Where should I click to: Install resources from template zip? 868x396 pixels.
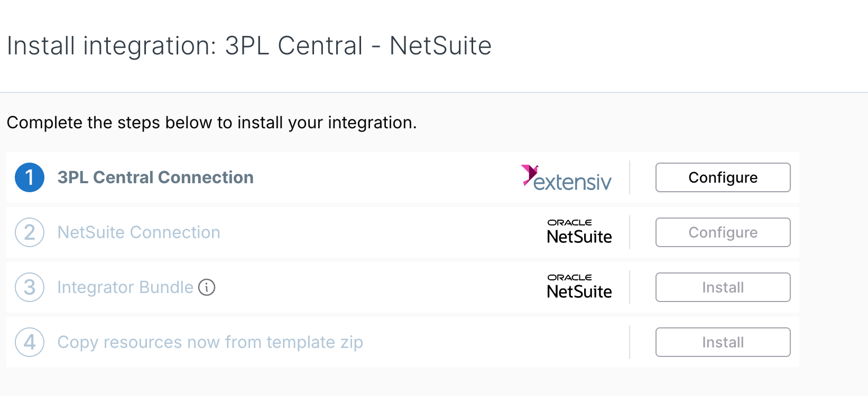tap(723, 342)
